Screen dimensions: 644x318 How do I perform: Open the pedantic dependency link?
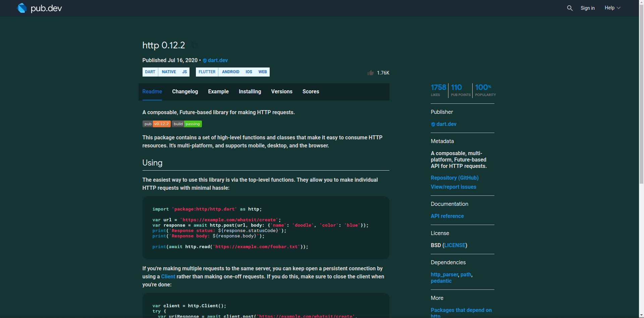(441, 281)
